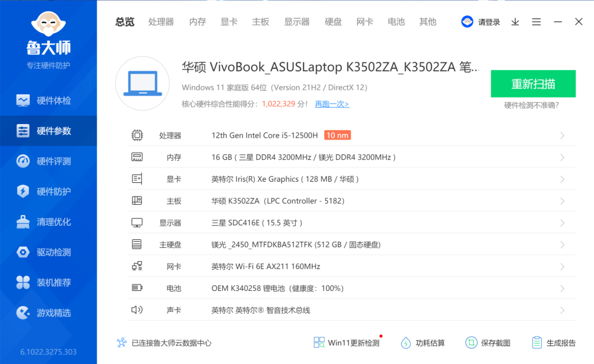Click the 鲁大师 monkey logo

click(x=49, y=24)
